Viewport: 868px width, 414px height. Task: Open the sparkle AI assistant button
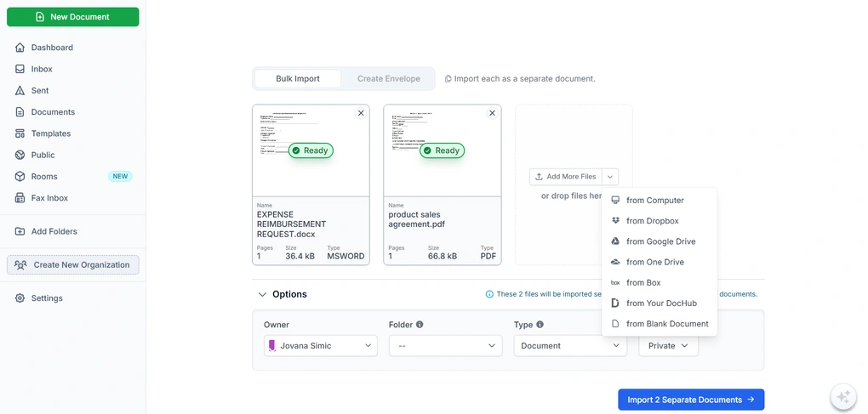[843, 396]
